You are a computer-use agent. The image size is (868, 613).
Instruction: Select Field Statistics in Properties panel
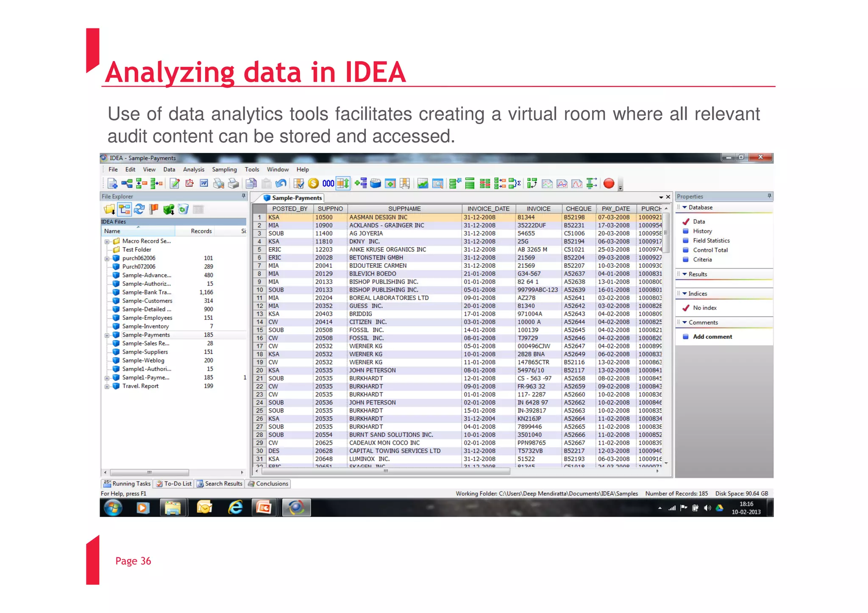tap(711, 241)
